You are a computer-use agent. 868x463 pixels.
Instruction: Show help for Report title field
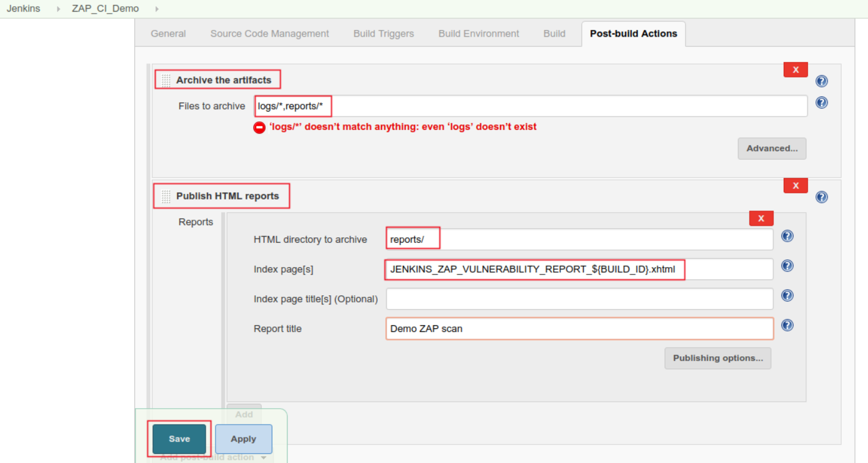tap(787, 325)
